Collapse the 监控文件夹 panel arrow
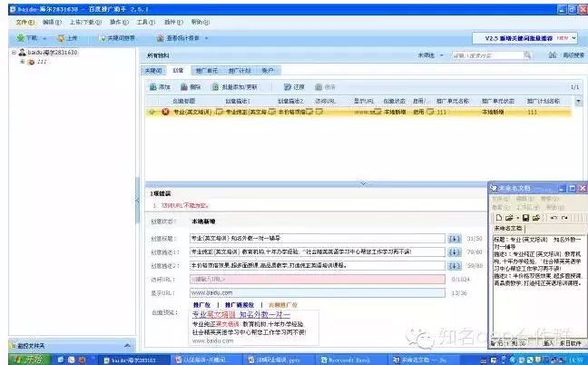This screenshot has height=365, width=588. (127, 346)
